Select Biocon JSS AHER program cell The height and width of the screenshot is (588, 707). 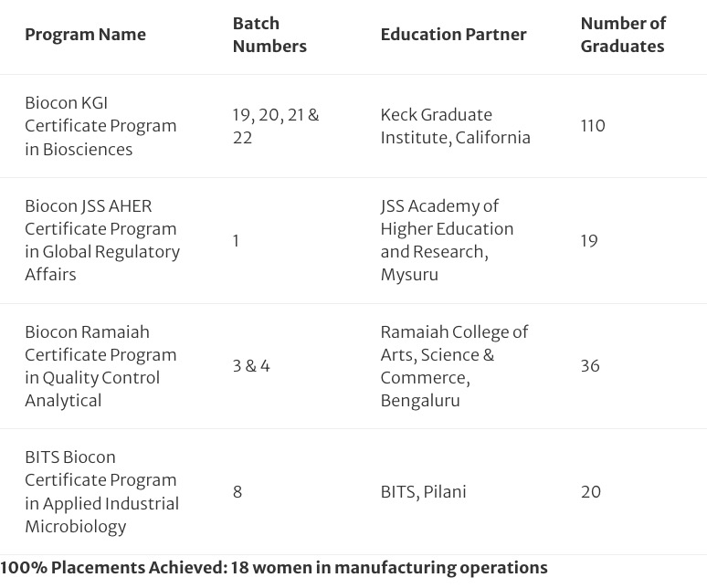click(101, 240)
